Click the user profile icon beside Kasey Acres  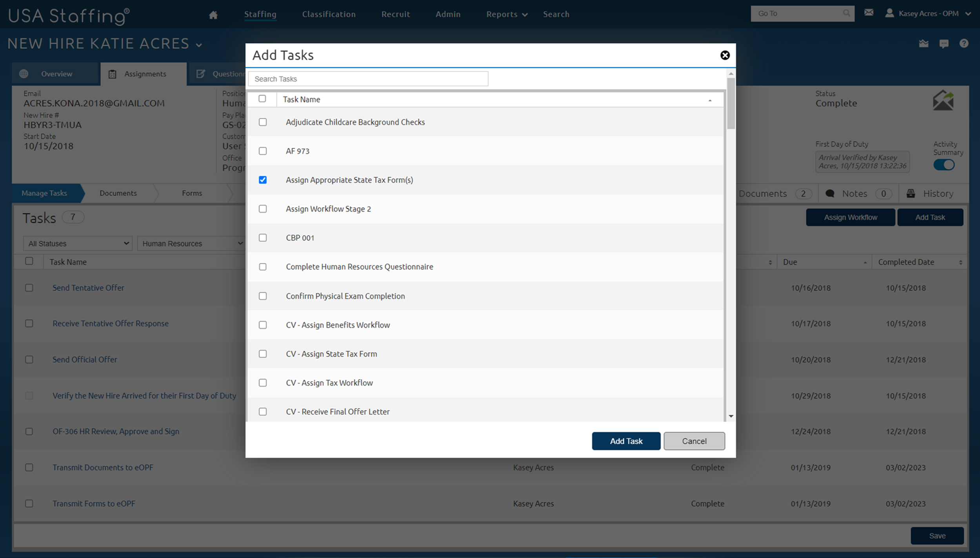point(889,13)
